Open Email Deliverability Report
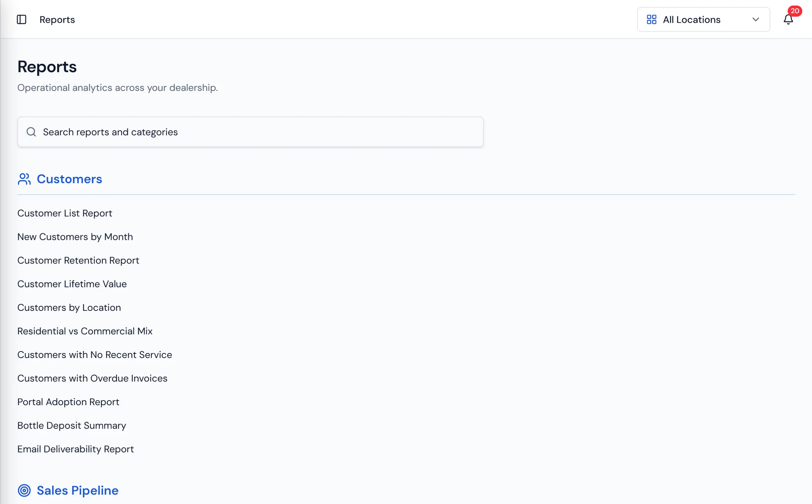This screenshot has height=504, width=812. point(76,449)
